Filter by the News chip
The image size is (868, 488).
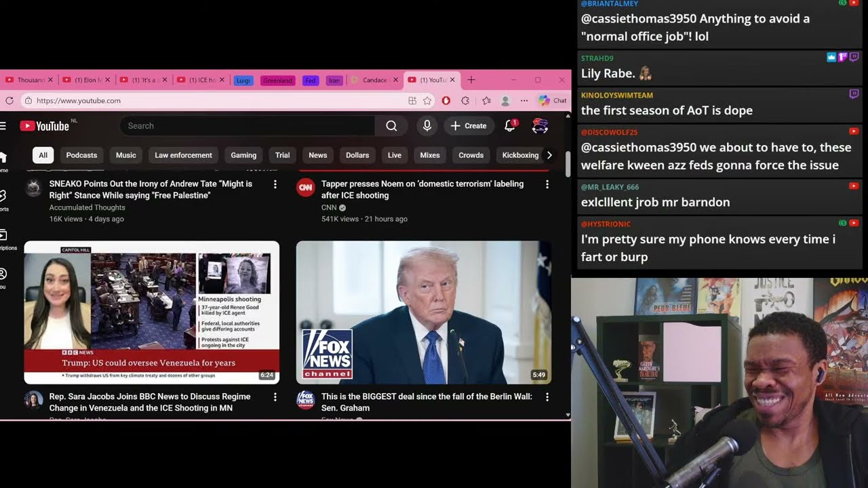pos(318,155)
